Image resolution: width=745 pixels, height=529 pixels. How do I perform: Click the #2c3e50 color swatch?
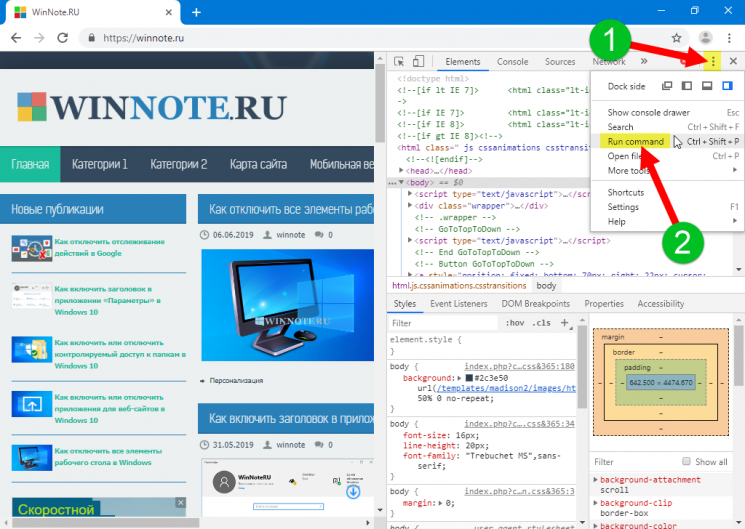click(469, 378)
